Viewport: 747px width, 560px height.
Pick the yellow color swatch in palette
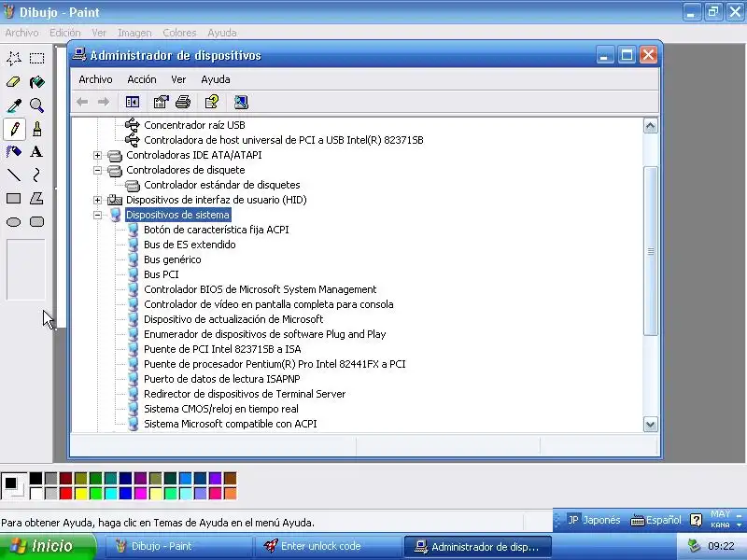click(x=81, y=493)
